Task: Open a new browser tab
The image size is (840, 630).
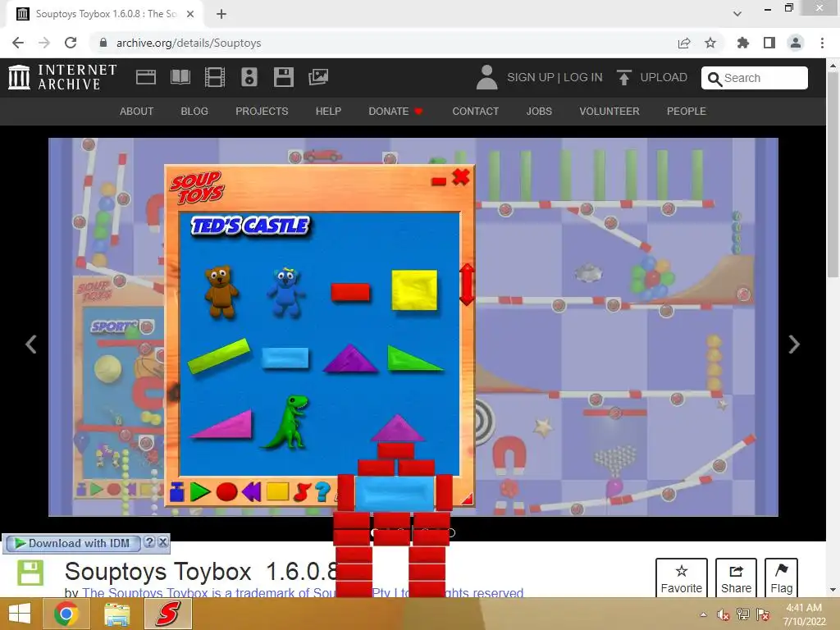Action: pyautogui.click(x=221, y=14)
